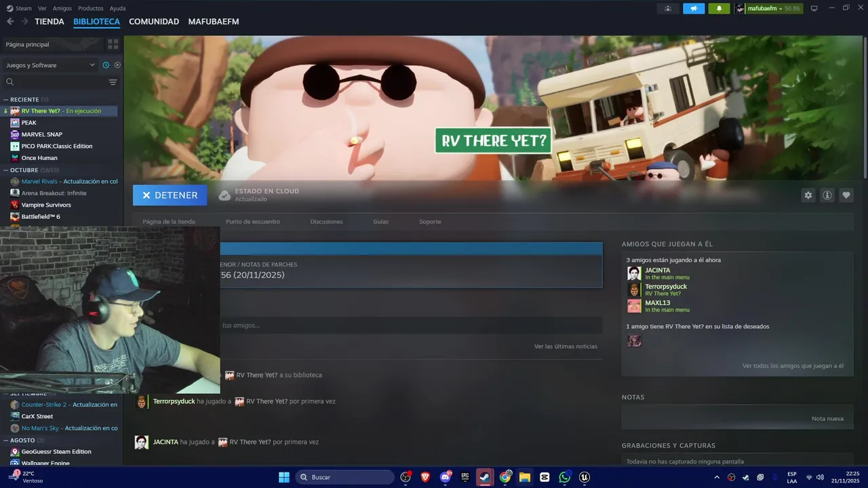
Task: Open Steam announcements megaphone button
Action: coord(694,8)
